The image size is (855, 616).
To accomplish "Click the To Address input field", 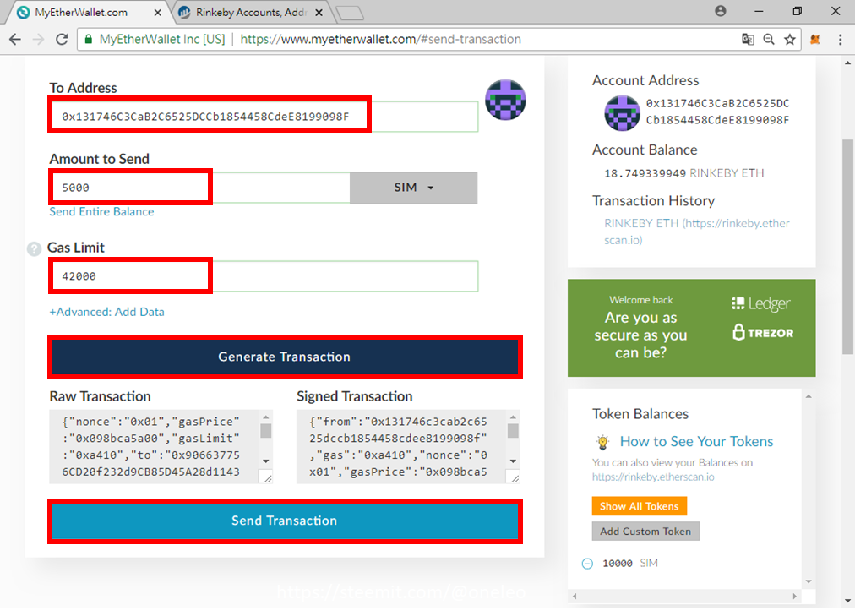I will pyautogui.click(x=264, y=116).
